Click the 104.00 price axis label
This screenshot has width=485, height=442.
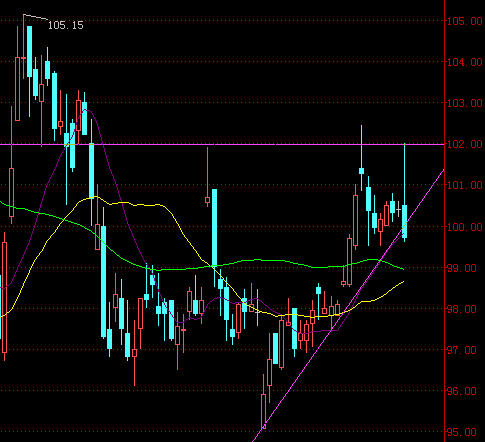[464, 62]
